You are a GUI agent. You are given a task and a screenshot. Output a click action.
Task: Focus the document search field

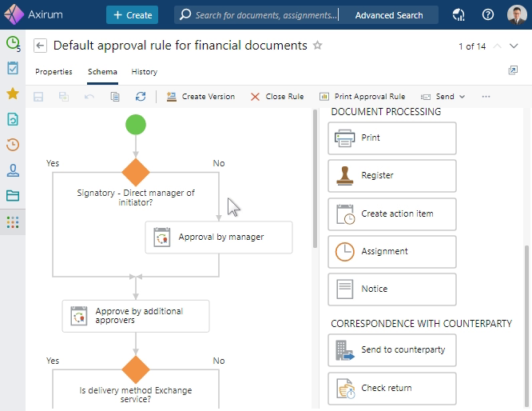258,15
